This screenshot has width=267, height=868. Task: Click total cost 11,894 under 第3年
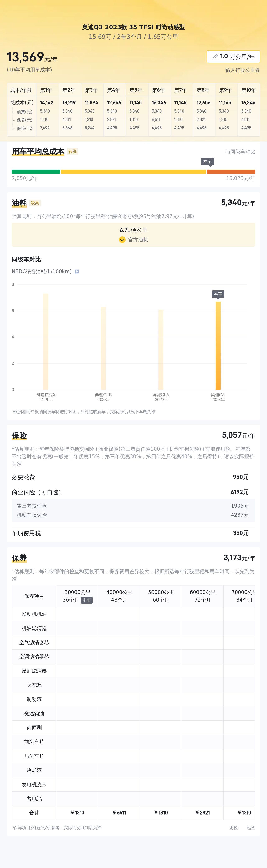pyautogui.click(x=91, y=102)
